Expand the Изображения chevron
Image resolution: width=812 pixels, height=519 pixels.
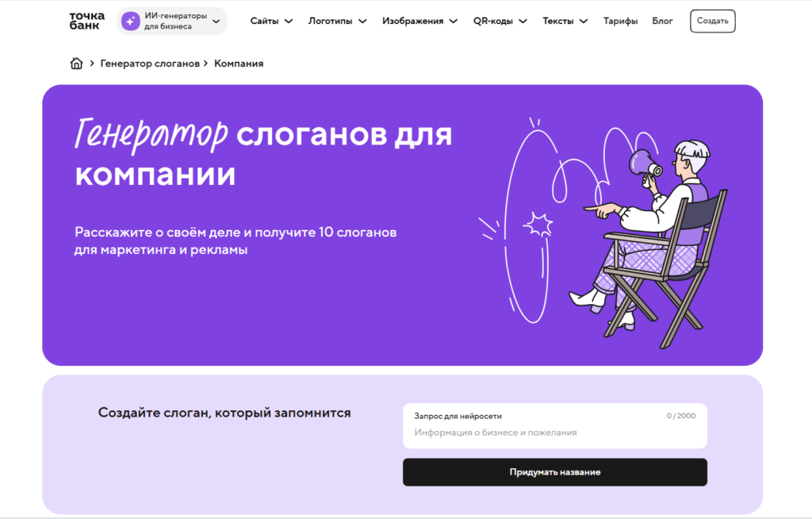(x=454, y=21)
